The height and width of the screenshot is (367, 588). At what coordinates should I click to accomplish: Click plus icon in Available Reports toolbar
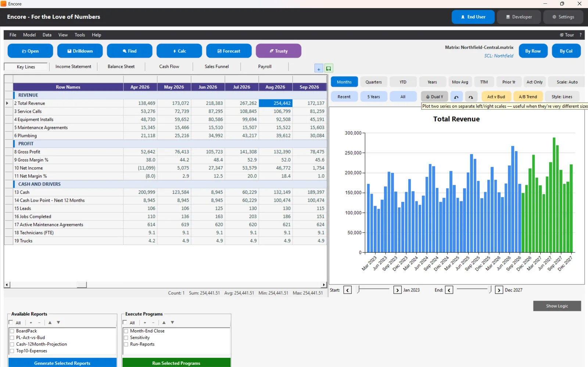tap(31, 323)
